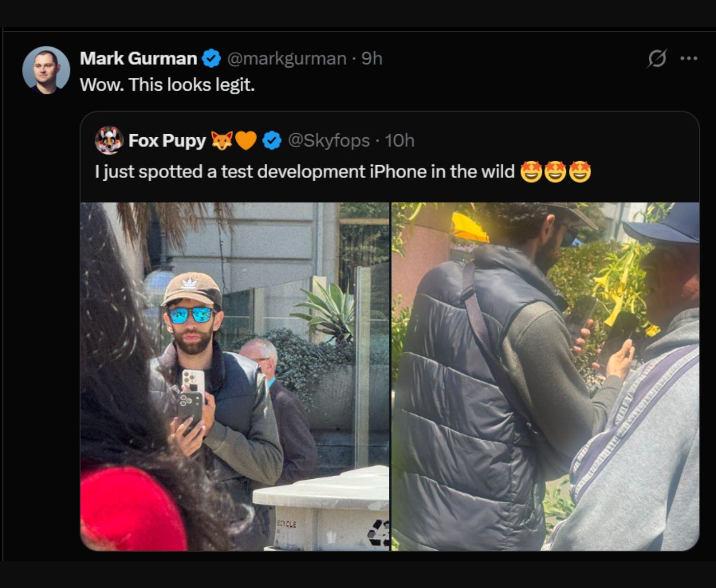The width and height of the screenshot is (716, 588).
Task: Click Fox Pupy's blue verified badge
Action: pos(272,141)
